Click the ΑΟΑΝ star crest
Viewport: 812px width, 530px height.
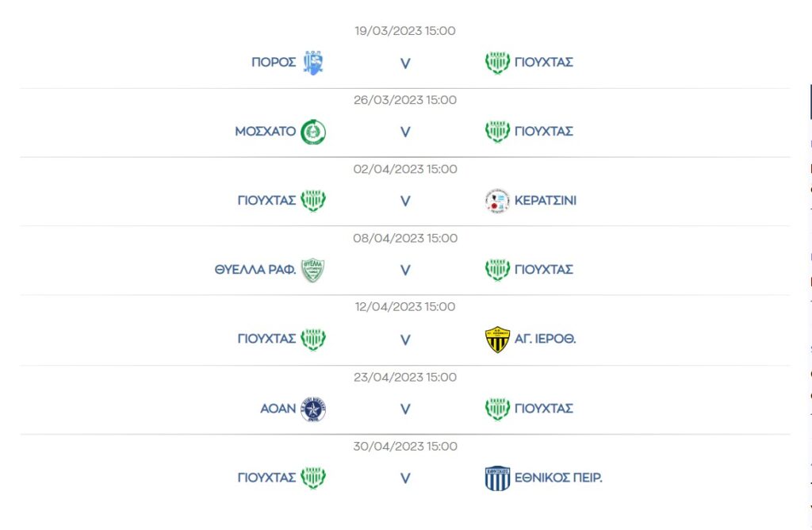[x=313, y=409]
